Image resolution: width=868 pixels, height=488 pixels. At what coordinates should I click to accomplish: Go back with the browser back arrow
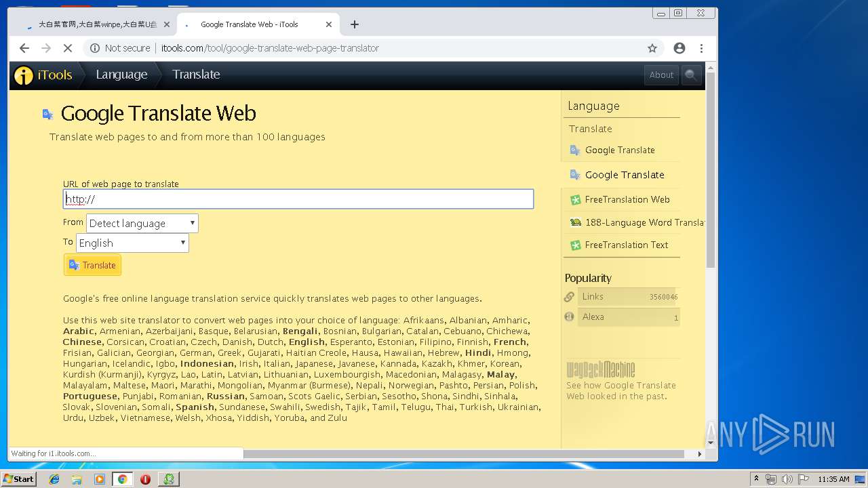pyautogui.click(x=24, y=48)
